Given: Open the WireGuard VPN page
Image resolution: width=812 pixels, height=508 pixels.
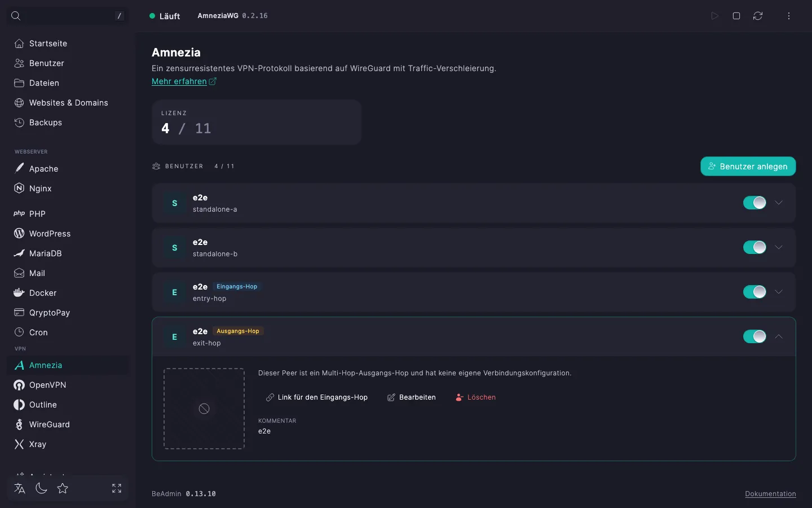Looking at the screenshot, I should tap(68, 424).
